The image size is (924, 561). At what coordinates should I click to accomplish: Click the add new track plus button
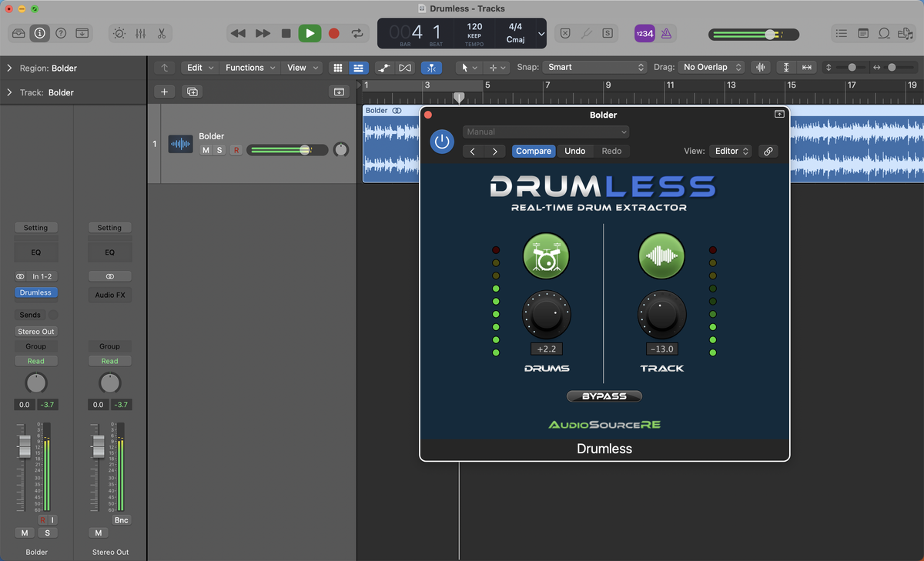coord(164,92)
